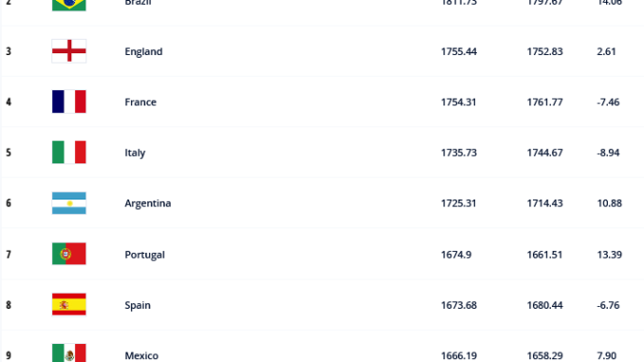Open the Italy team link

click(135, 153)
